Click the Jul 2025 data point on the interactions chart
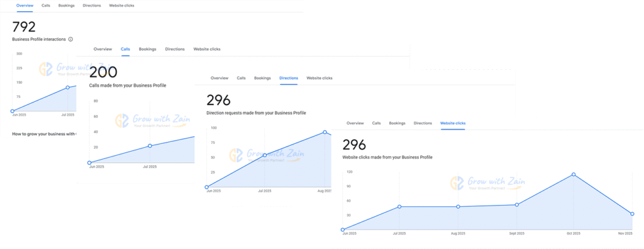 click(x=68, y=87)
